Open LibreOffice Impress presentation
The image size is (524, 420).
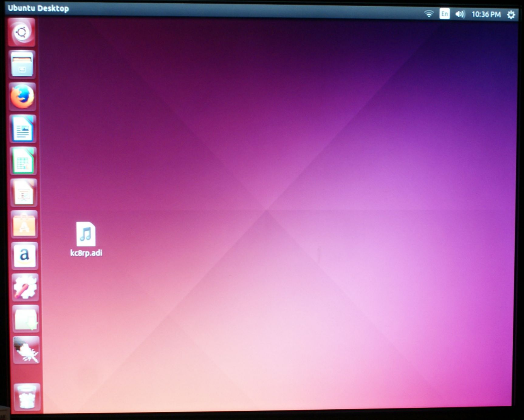pos(24,193)
